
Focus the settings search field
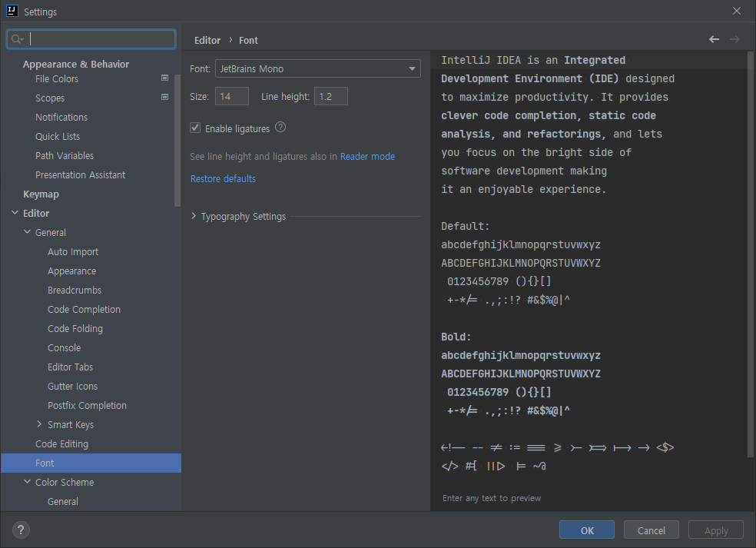[x=91, y=39]
